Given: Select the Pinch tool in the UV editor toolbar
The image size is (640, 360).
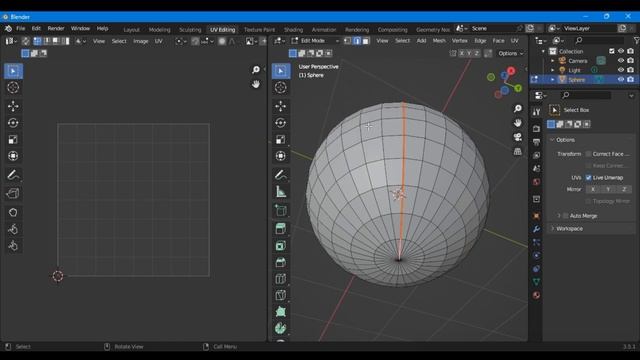Looking at the screenshot, I should point(13,245).
